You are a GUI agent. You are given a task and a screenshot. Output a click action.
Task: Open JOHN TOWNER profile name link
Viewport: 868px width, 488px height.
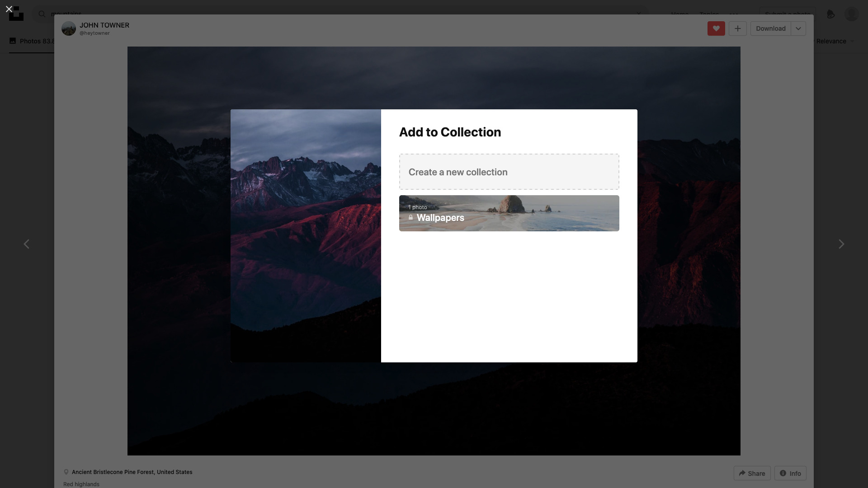click(x=104, y=25)
